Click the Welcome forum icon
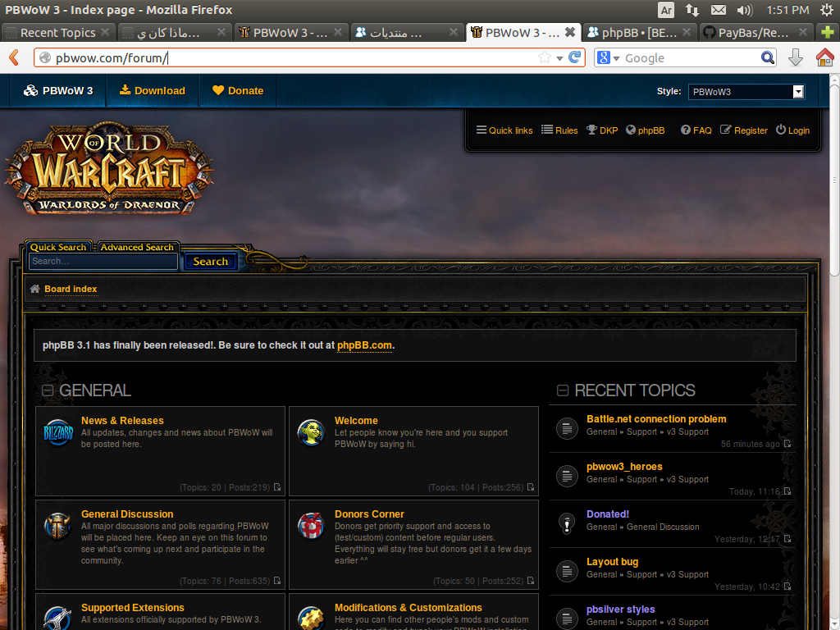The width and height of the screenshot is (840, 630). click(311, 432)
